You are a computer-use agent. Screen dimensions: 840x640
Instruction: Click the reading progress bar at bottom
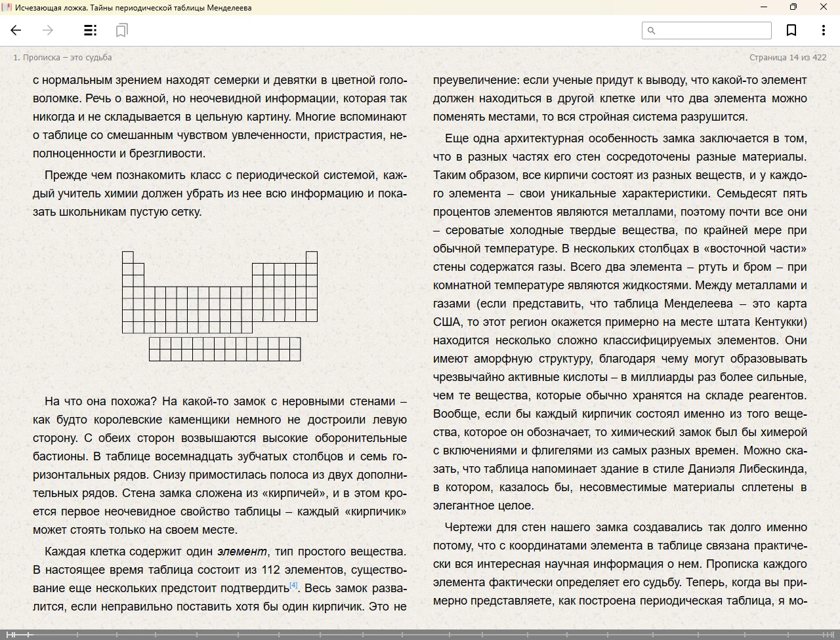420,634
